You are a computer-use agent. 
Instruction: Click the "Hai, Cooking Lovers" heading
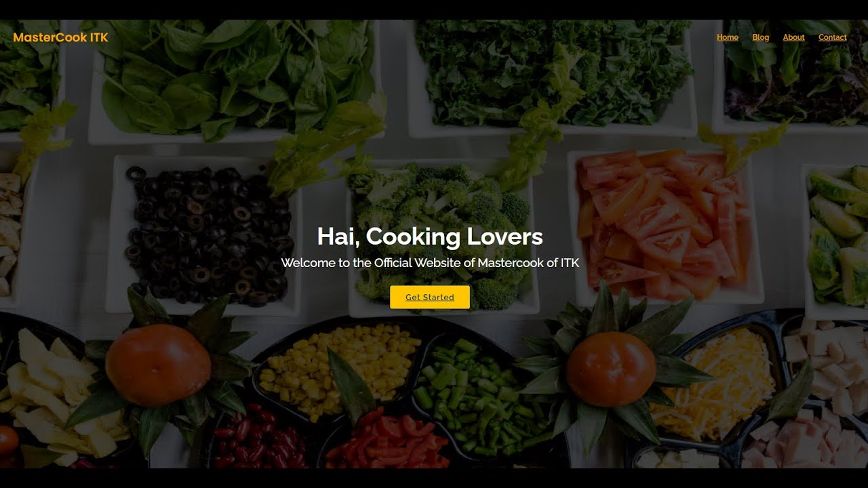[430, 237]
